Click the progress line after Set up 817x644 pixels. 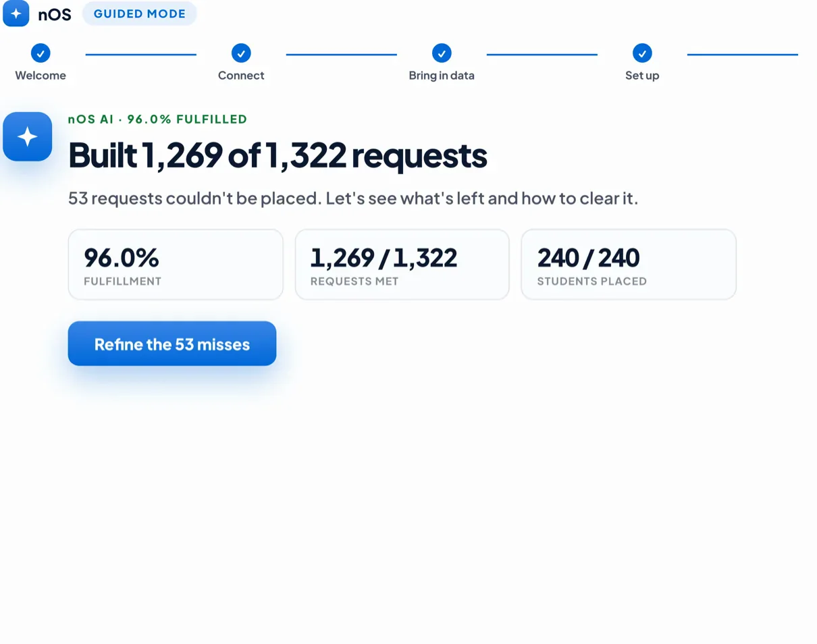coord(743,55)
